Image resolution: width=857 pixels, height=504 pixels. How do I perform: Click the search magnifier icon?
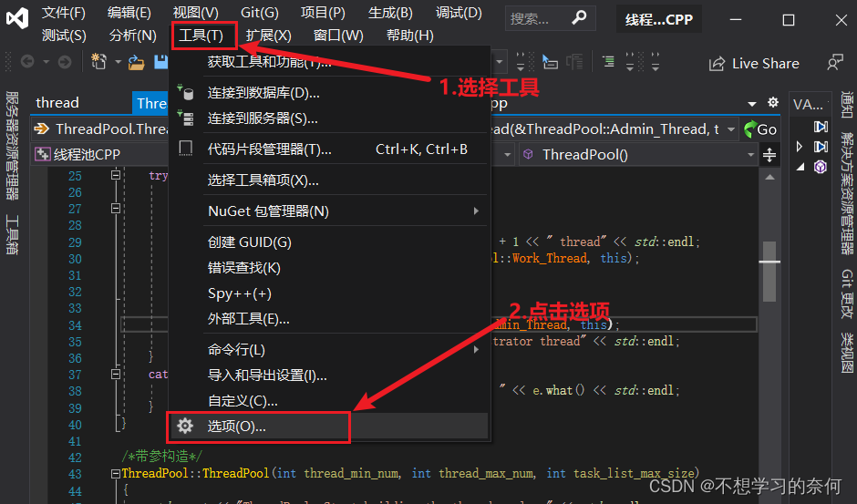pos(579,18)
